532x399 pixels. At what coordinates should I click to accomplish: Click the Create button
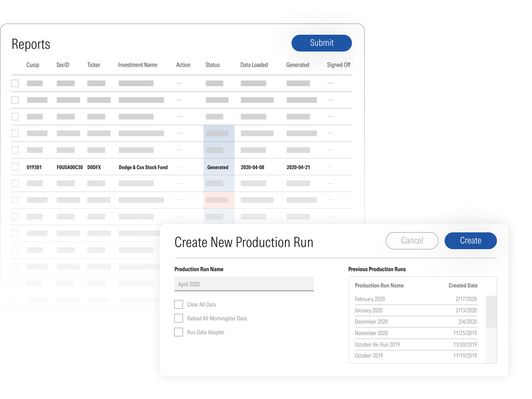(470, 241)
